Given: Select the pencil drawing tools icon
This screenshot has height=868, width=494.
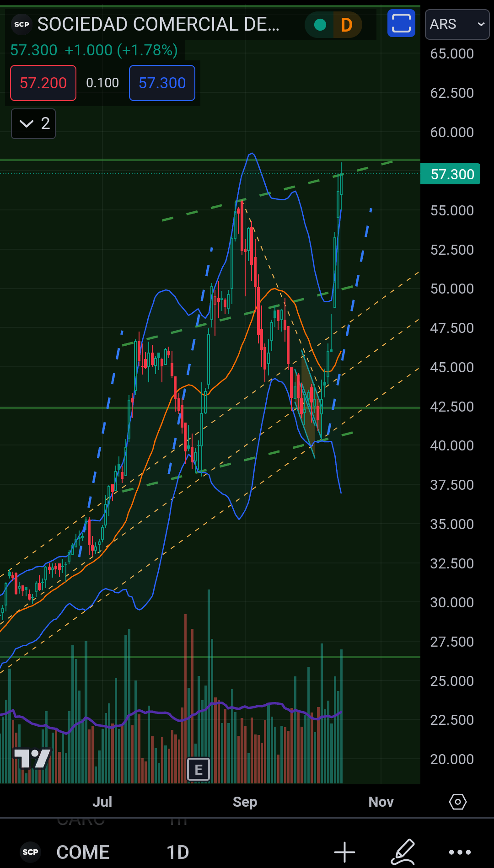Looking at the screenshot, I should (x=403, y=852).
